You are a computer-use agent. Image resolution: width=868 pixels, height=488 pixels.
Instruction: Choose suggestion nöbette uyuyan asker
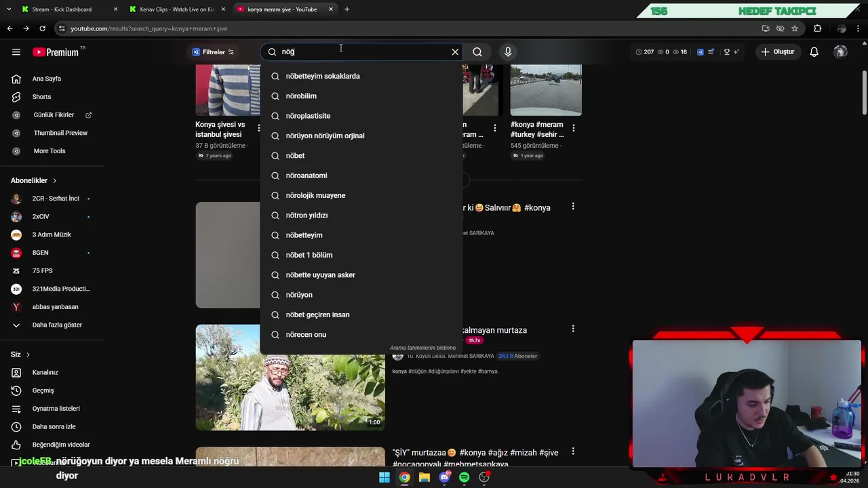[361, 275]
